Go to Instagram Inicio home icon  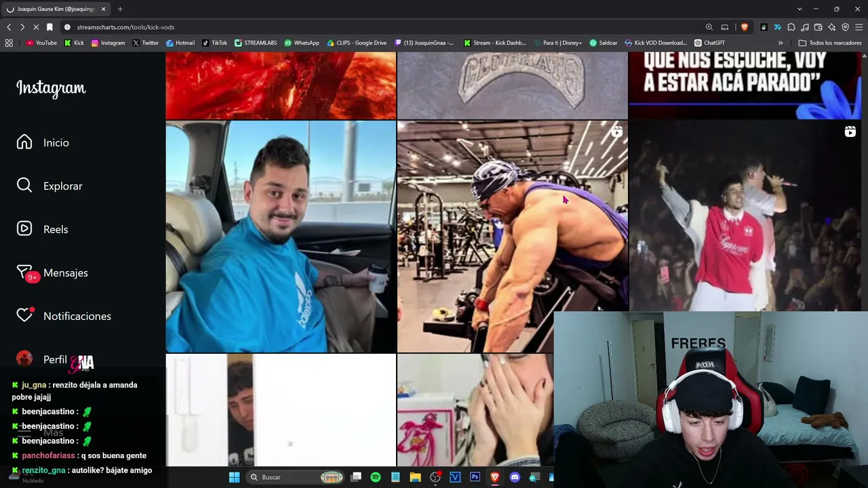pyautogui.click(x=24, y=142)
